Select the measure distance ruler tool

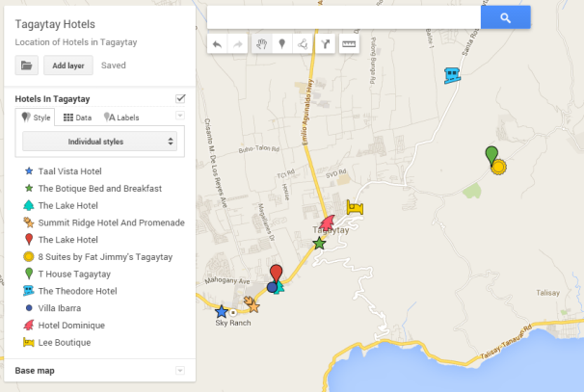click(x=349, y=44)
